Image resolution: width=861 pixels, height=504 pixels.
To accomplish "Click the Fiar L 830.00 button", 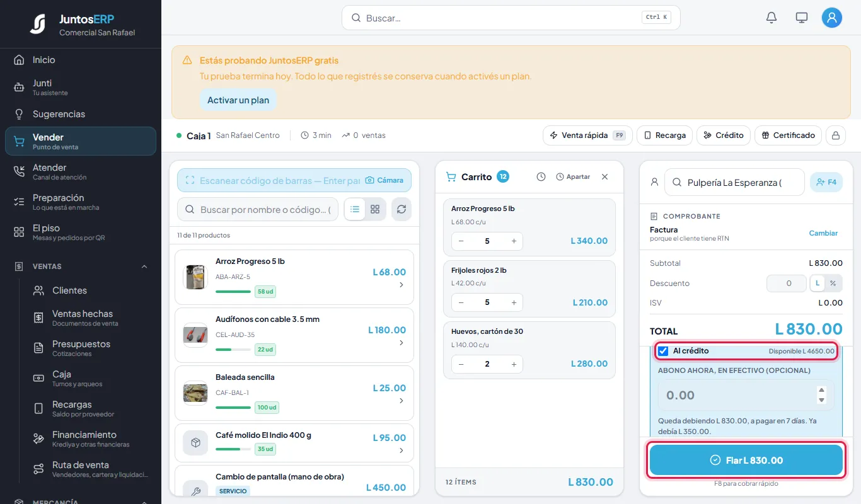I will 746,461.
